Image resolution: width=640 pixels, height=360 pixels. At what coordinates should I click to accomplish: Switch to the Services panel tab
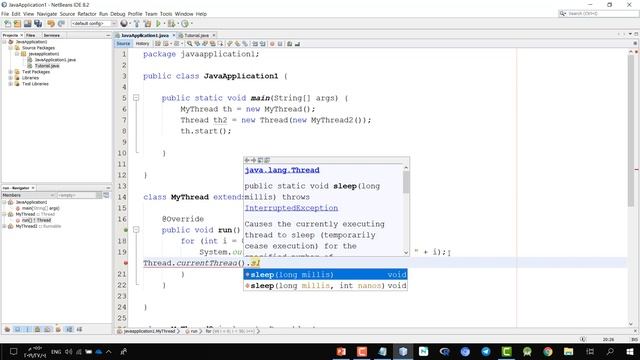51,36
